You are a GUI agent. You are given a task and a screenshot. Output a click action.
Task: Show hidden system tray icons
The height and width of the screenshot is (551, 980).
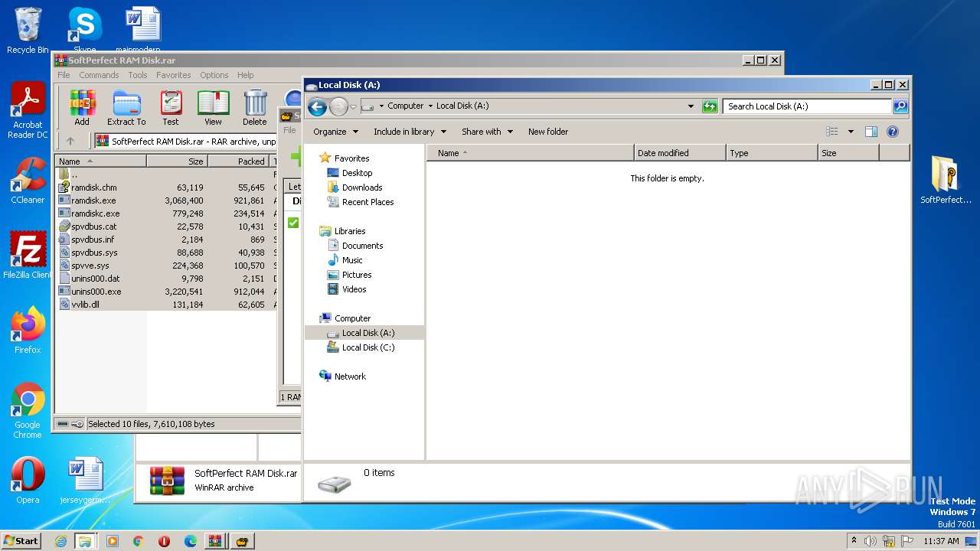click(x=854, y=541)
